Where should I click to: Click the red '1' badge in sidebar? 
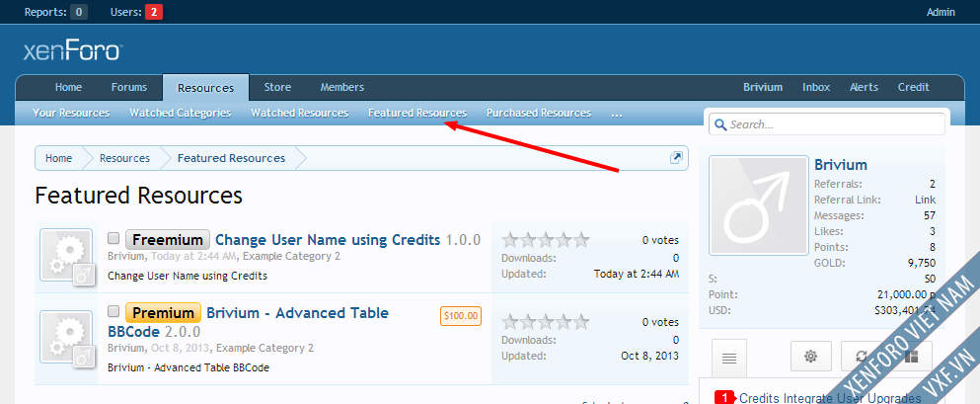point(724,398)
